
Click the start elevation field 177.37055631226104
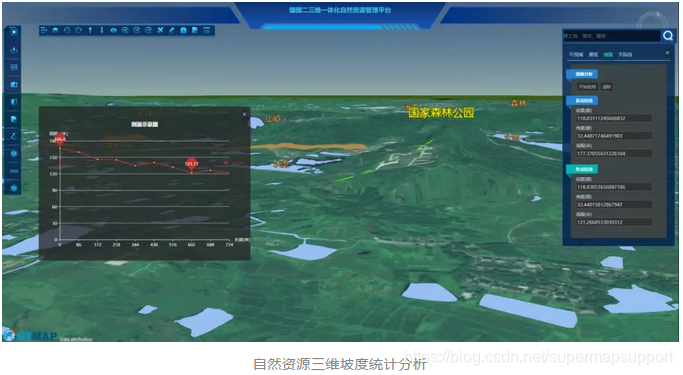coord(614,154)
